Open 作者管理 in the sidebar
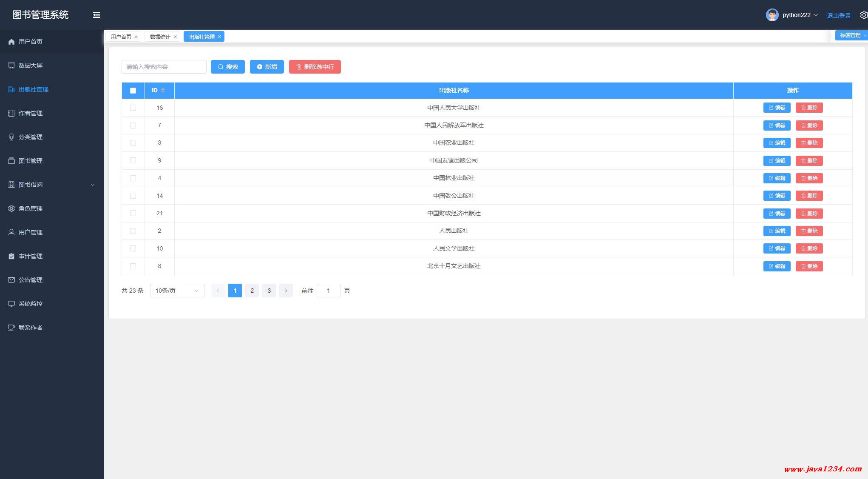Screen dimensions: 868x479 [x=31, y=113]
